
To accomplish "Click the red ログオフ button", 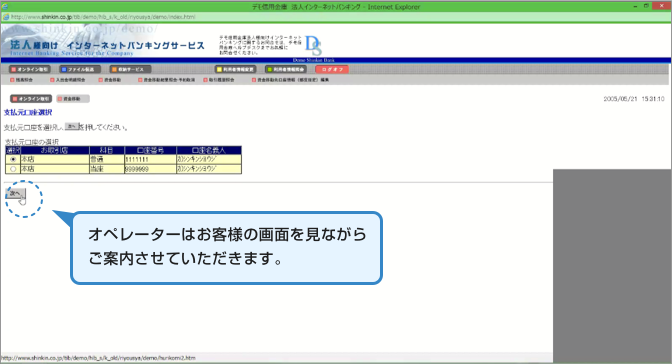I will tap(332, 69).
